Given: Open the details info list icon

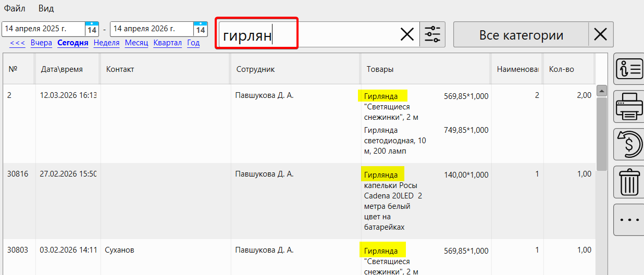Looking at the screenshot, I should click(629, 69).
